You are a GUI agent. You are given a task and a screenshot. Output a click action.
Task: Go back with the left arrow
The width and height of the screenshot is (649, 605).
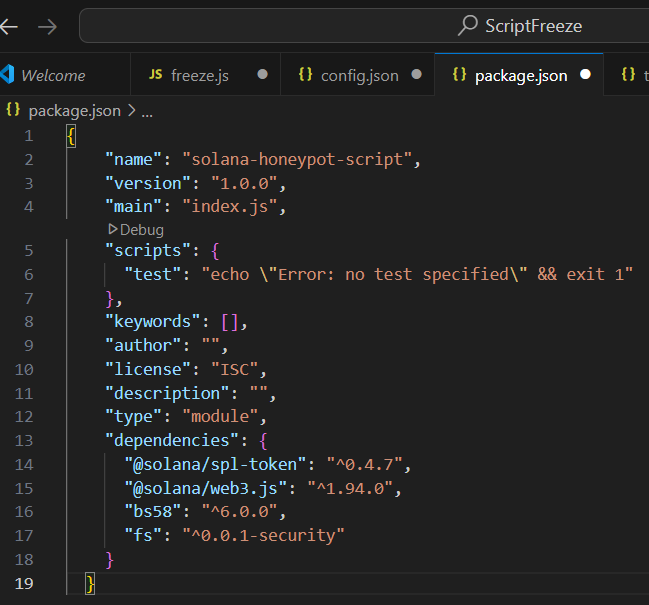[9, 27]
